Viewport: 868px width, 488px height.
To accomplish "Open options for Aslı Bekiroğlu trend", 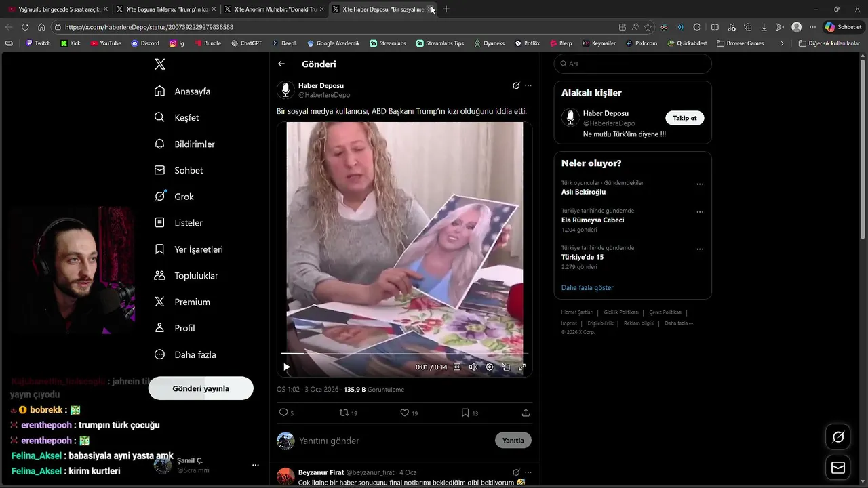I will pyautogui.click(x=700, y=184).
